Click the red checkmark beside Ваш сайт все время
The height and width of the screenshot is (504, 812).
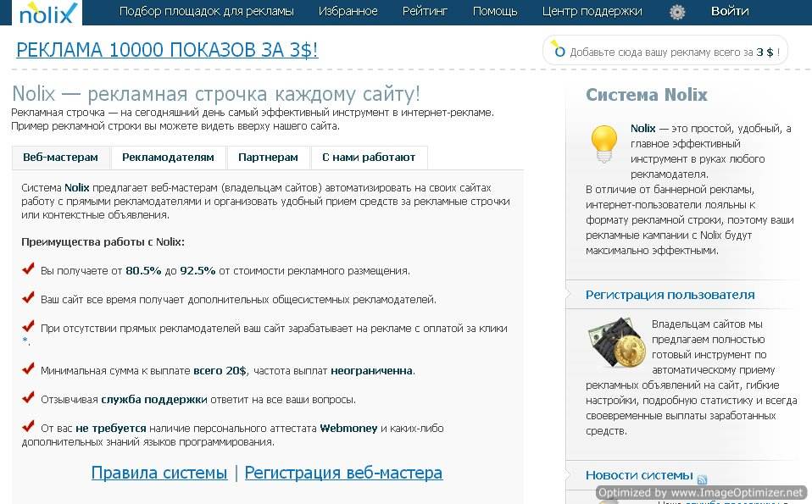click(28, 297)
